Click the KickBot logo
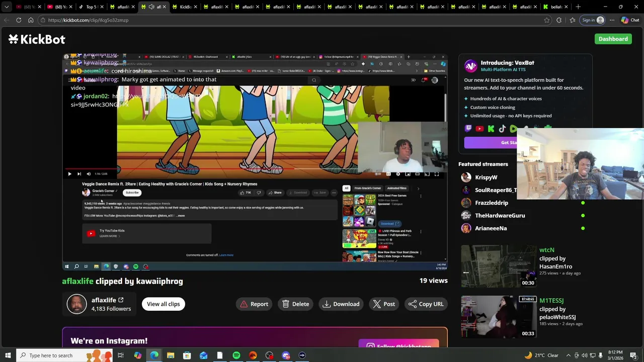Image resolution: width=644 pixels, height=362 pixels. 37,39
